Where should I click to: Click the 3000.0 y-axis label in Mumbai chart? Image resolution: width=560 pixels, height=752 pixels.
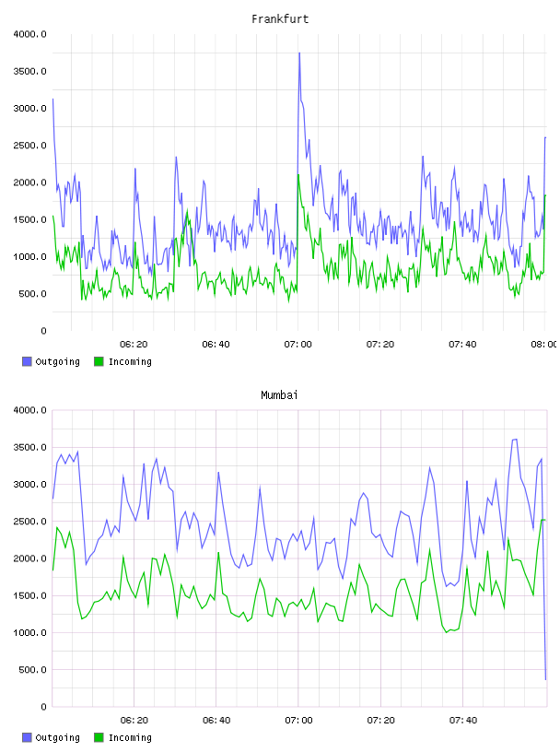pos(29,485)
